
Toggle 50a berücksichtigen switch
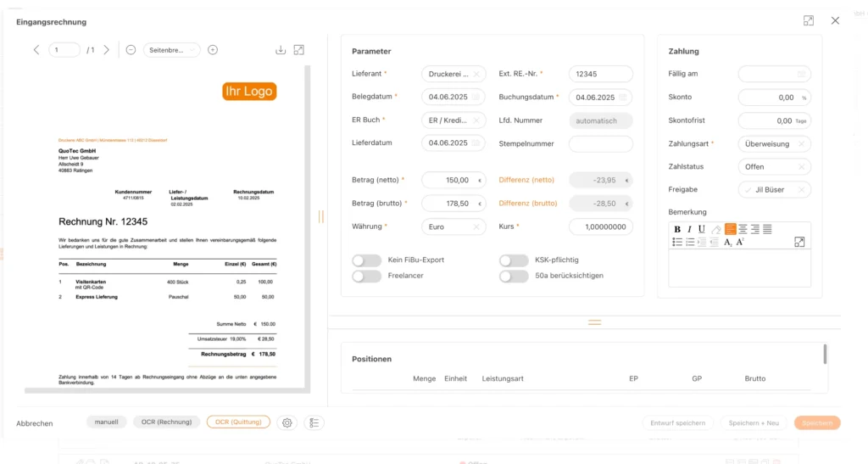(x=514, y=276)
